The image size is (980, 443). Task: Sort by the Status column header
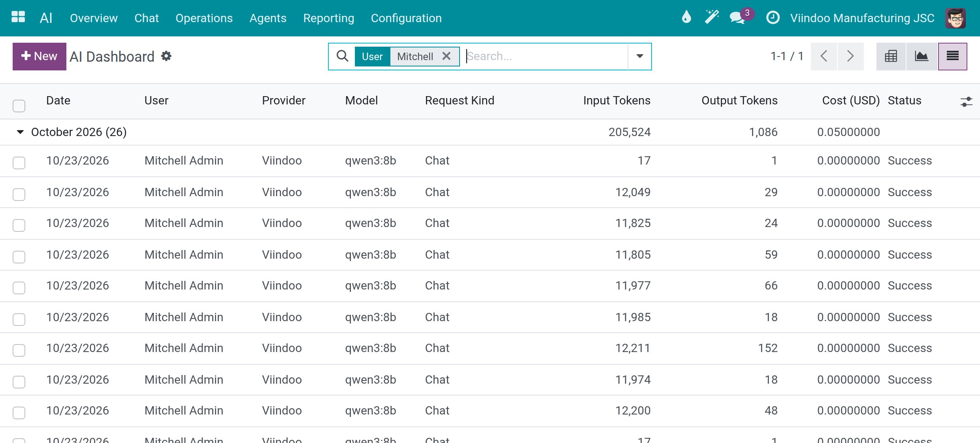point(904,100)
